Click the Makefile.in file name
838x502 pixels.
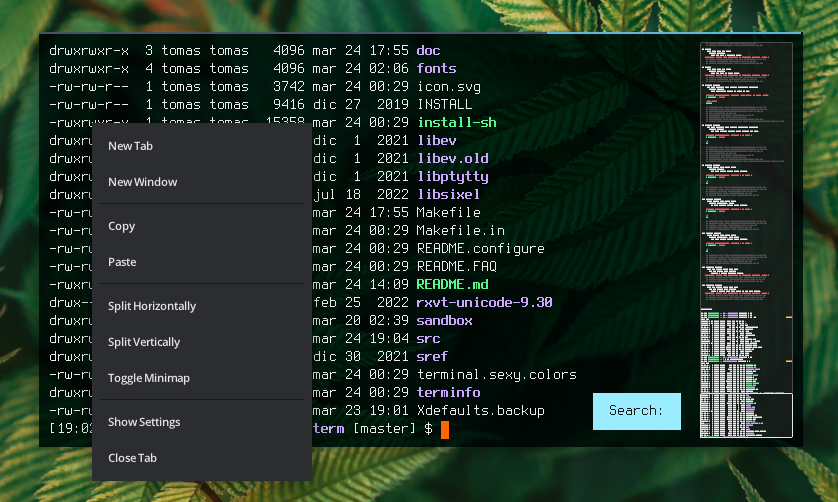(x=460, y=231)
